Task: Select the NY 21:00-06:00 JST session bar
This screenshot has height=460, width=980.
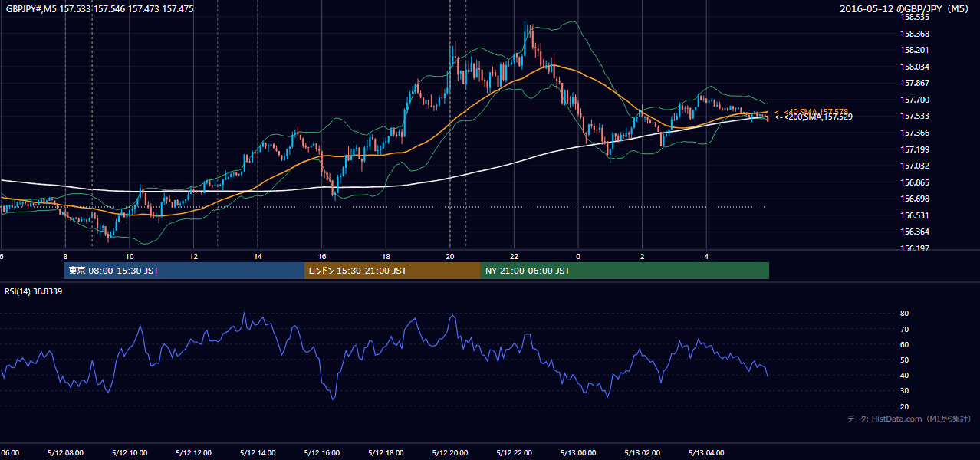Action: coord(625,271)
